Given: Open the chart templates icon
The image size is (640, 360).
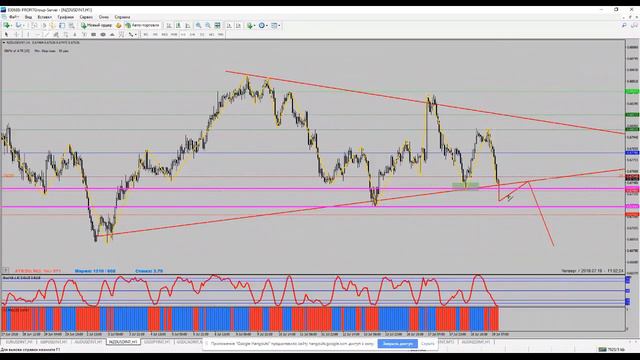Looking at the screenshot, I should [x=274, y=25].
